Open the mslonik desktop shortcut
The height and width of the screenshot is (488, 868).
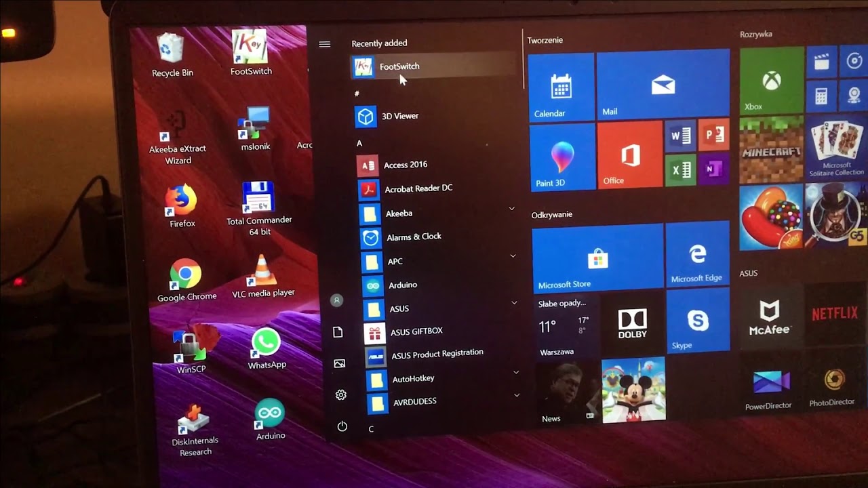click(x=256, y=129)
